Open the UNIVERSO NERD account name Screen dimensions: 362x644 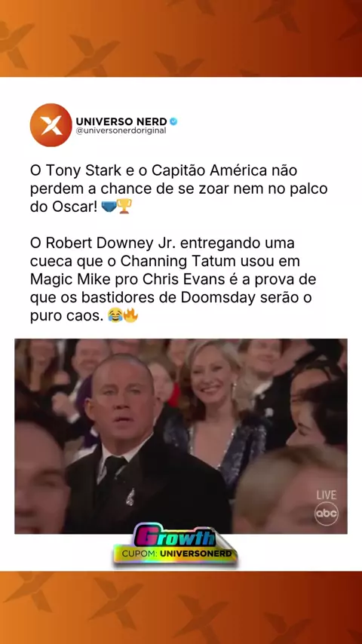(121, 121)
